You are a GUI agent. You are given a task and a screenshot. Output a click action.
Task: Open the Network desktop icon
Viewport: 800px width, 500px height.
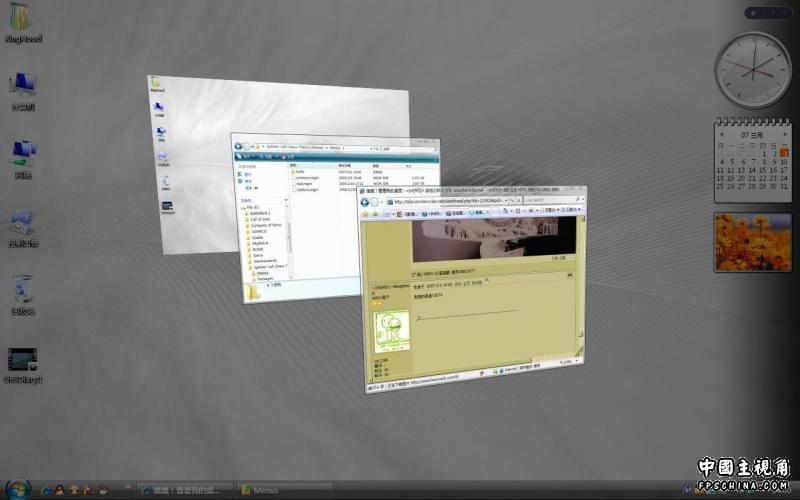coord(23,159)
